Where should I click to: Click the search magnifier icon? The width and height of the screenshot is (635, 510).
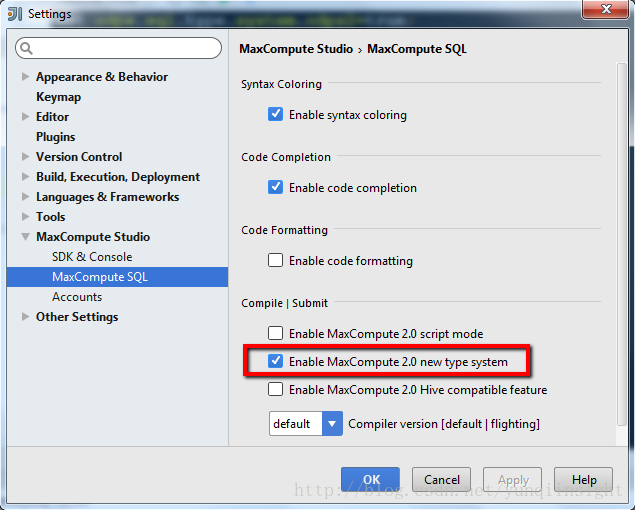pyautogui.click(x=26, y=48)
